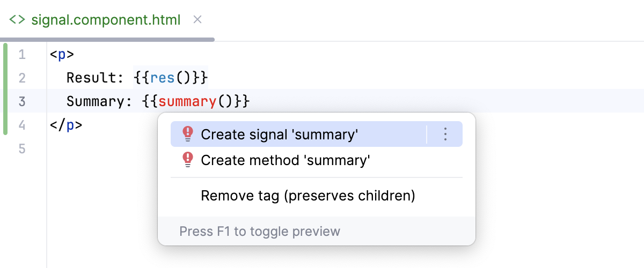Viewport: 644px width, 268px height.
Task: Click line number 2 in gutter
Action: pyautogui.click(x=22, y=78)
